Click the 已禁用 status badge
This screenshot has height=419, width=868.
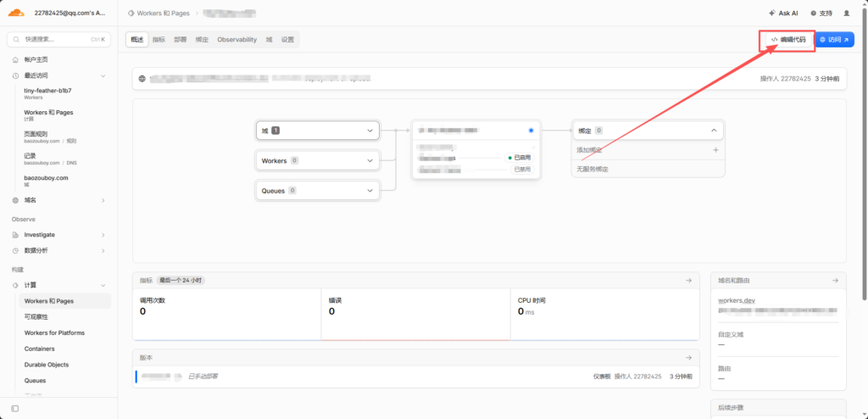[x=522, y=170]
